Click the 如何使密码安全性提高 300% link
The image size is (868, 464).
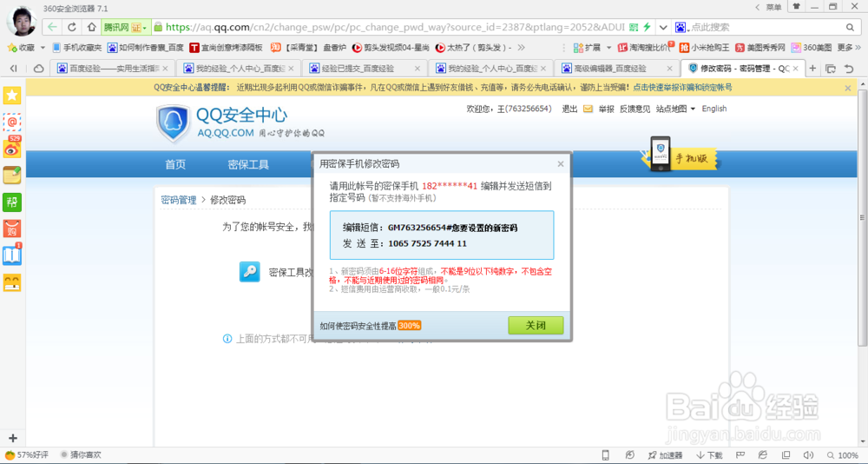[x=371, y=326]
